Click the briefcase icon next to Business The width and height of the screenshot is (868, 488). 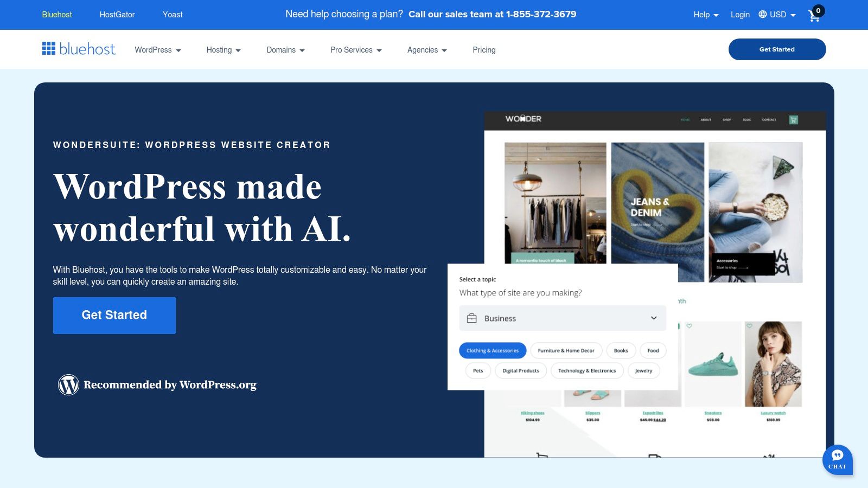click(471, 318)
